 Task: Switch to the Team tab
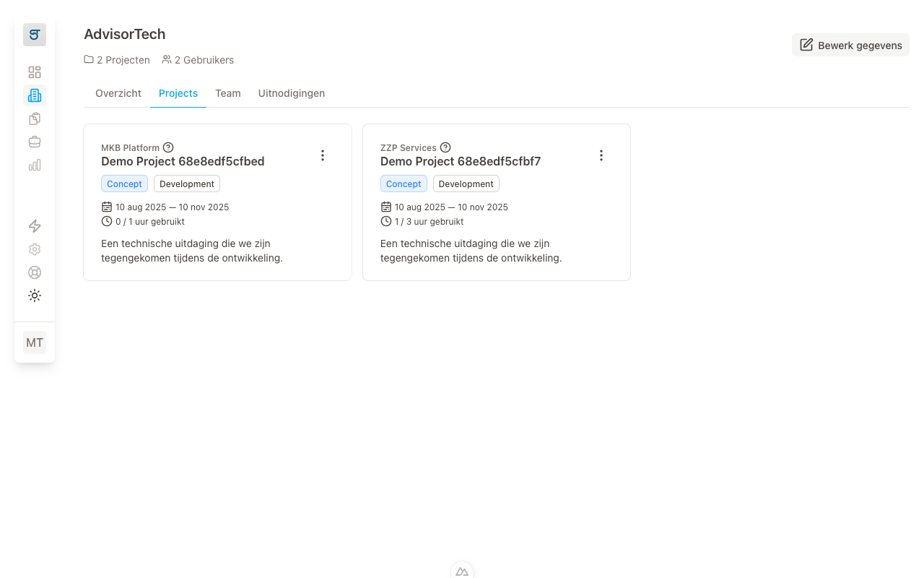(x=227, y=93)
